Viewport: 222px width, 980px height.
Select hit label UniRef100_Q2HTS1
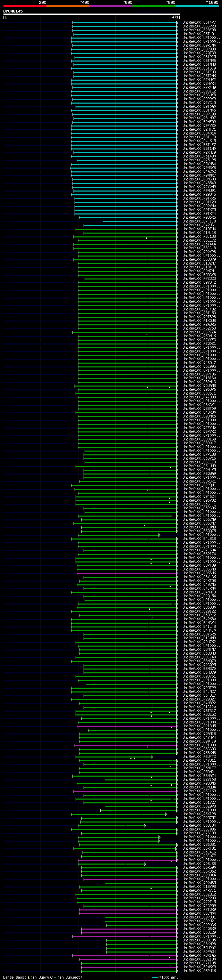tap(199, 129)
